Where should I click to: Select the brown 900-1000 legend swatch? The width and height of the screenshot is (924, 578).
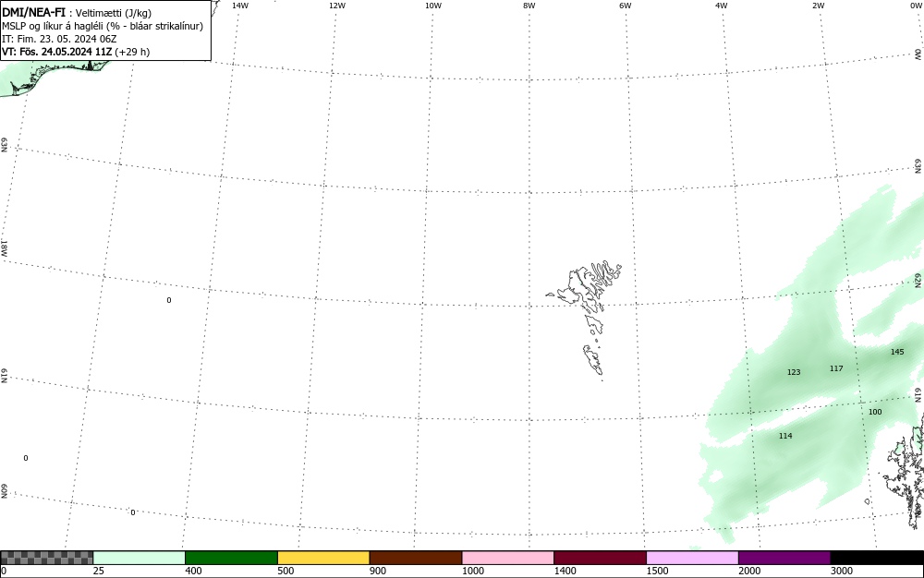[416, 558]
